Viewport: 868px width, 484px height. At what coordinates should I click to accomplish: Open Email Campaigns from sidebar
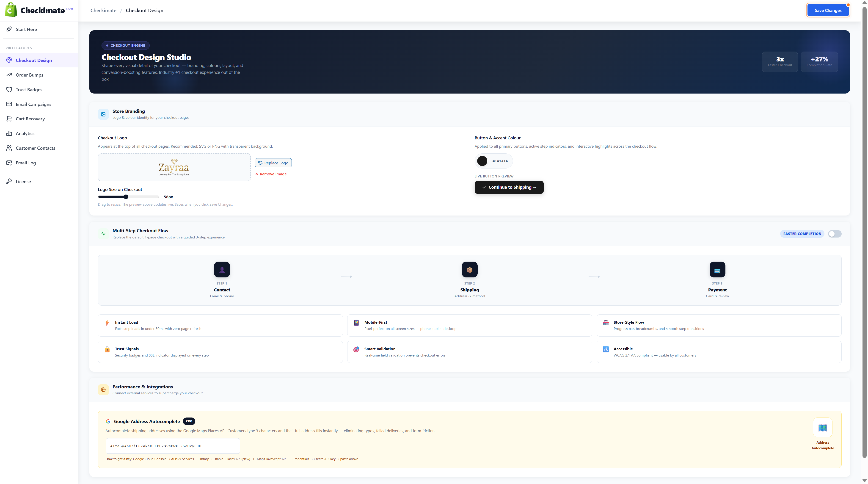(39, 104)
